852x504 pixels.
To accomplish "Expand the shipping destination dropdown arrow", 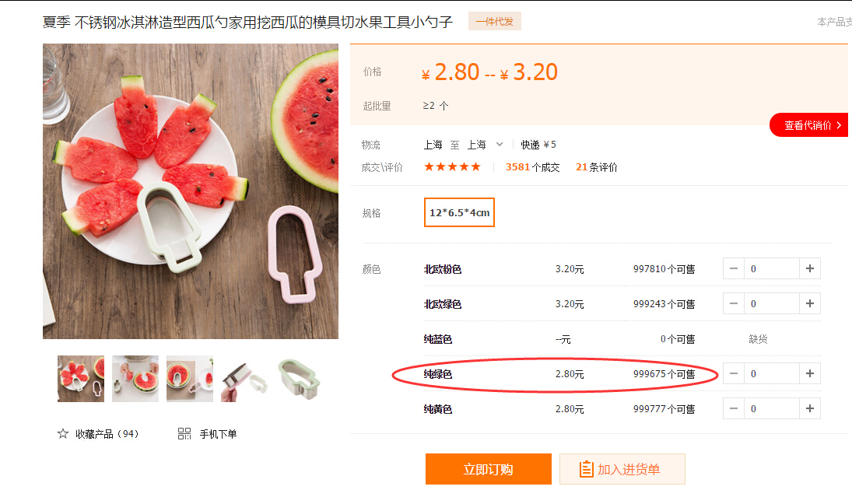I will 500,145.
